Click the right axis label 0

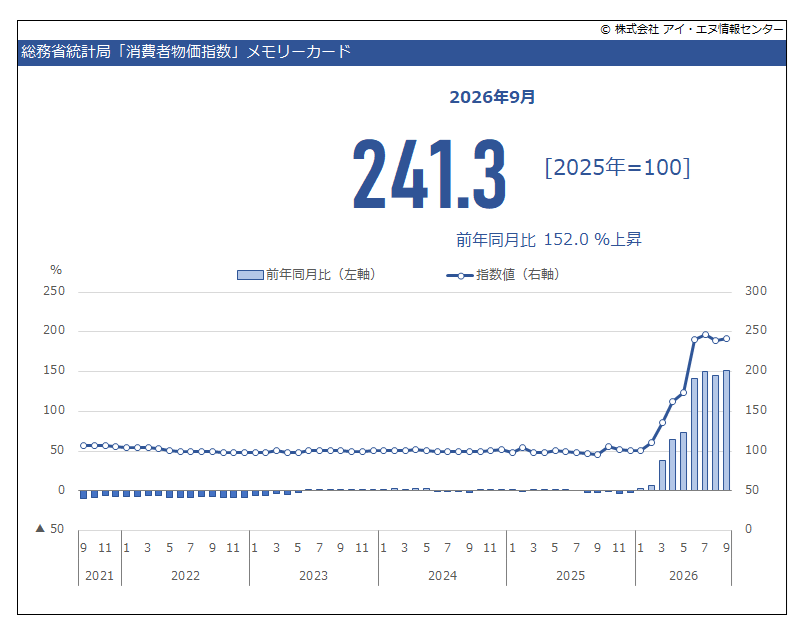coord(748,529)
